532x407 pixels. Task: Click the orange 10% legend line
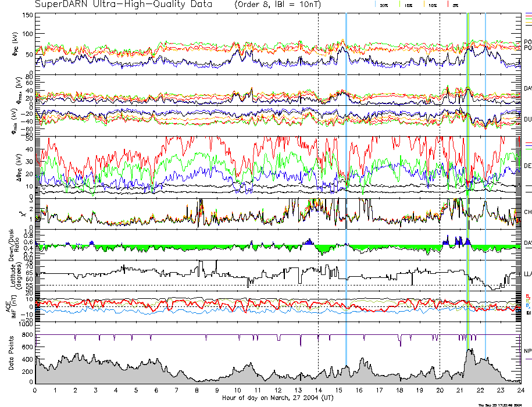click(x=424, y=5)
